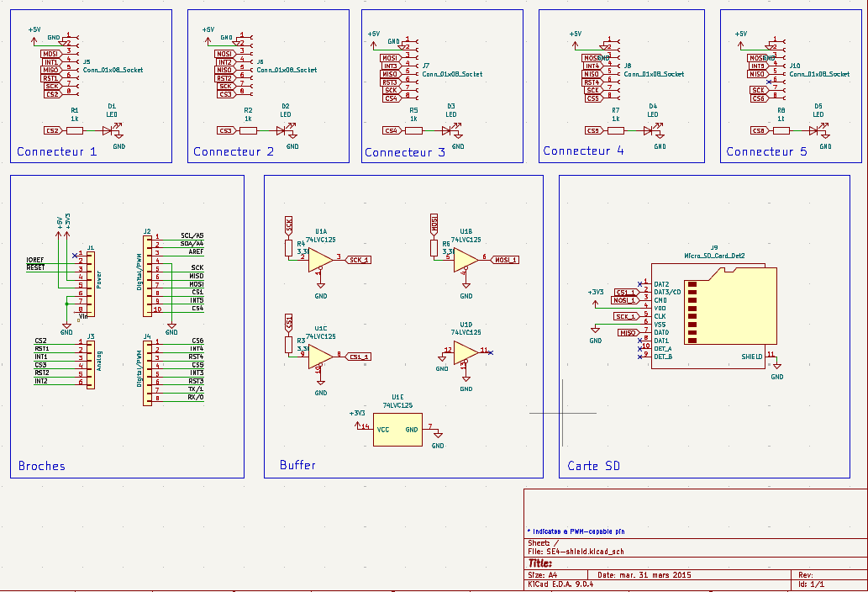Click the "Buffer" section title text
The height and width of the screenshot is (592, 868).
pyautogui.click(x=297, y=465)
